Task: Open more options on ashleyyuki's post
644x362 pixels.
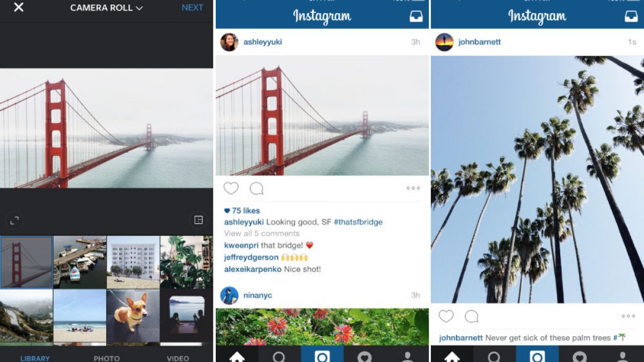Action: click(x=413, y=188)
